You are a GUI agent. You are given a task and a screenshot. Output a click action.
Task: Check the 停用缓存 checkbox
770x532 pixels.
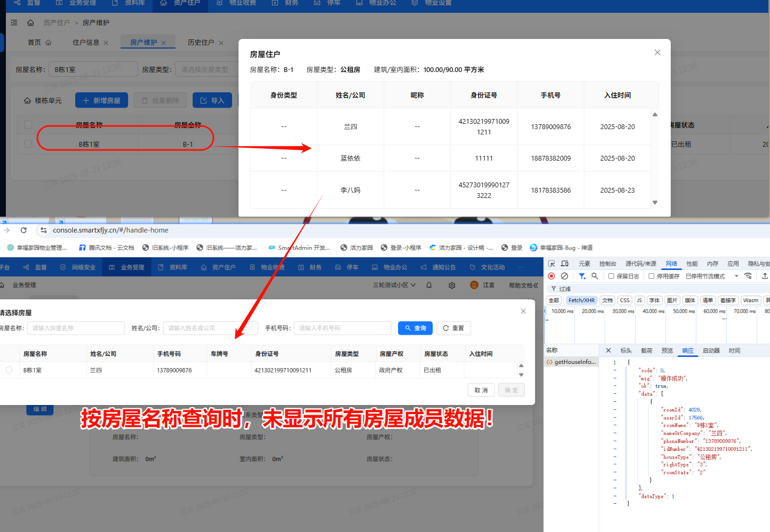point(652,276)
